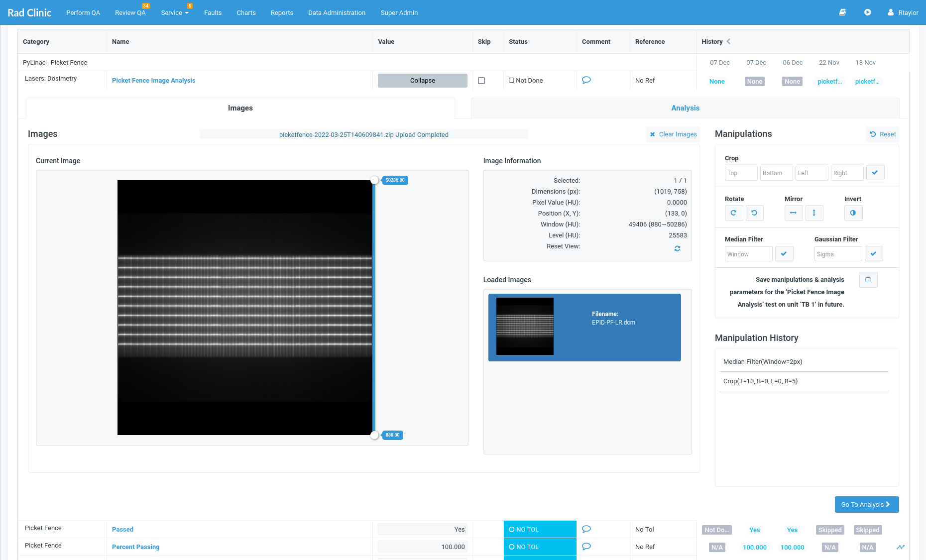The image size is (926, 560).
Task: Collapse the History column with the chevron
Action: click(728, 42)
